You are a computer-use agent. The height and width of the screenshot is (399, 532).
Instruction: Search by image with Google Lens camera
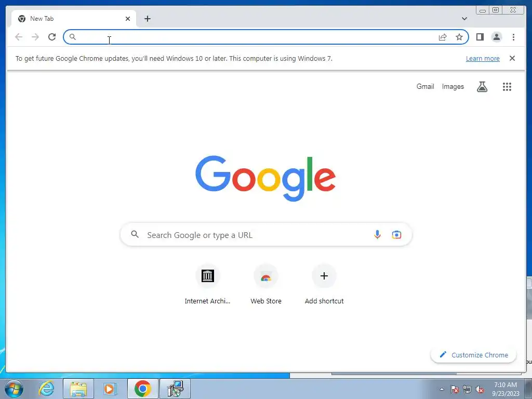pyautogui.click(x=396, y=234)
